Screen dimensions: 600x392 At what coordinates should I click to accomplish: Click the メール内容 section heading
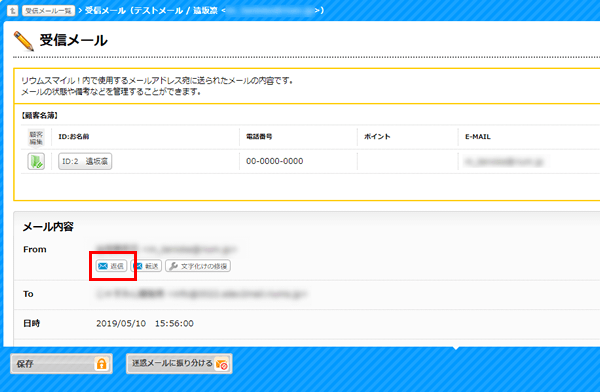coord(48,227)
